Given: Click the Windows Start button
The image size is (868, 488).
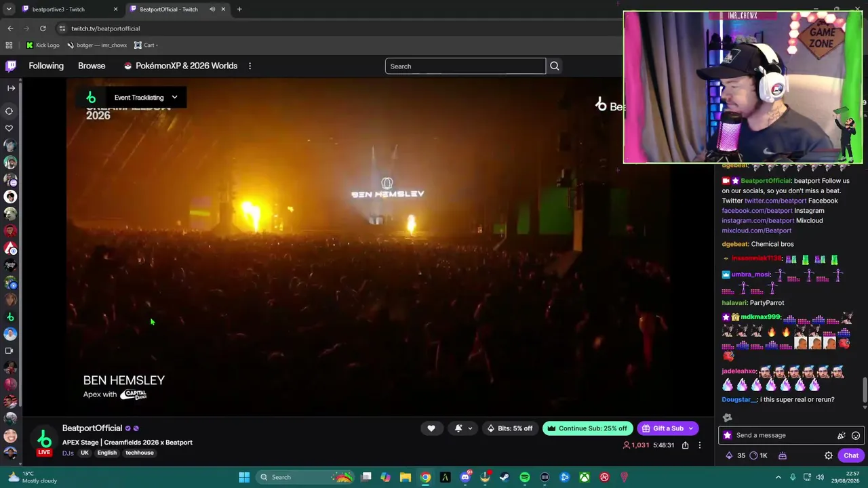Looking at the screenshot, I should pos(244,477).
